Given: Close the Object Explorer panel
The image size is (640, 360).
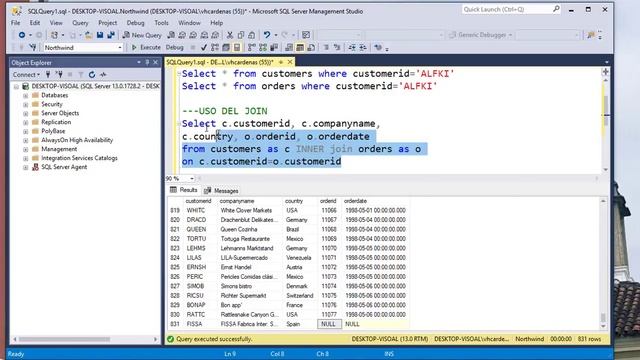Looking at the screenshot, I should (x=156, y=62).
